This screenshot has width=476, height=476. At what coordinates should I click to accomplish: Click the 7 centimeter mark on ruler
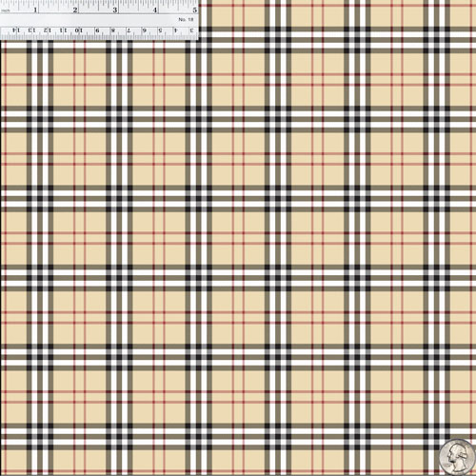tap(129, 30)
